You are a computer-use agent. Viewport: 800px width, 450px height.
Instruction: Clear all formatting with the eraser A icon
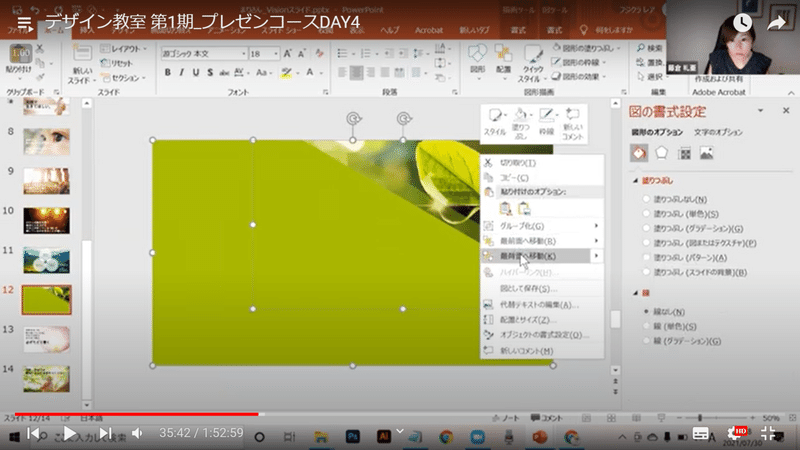tap(319, 54)
